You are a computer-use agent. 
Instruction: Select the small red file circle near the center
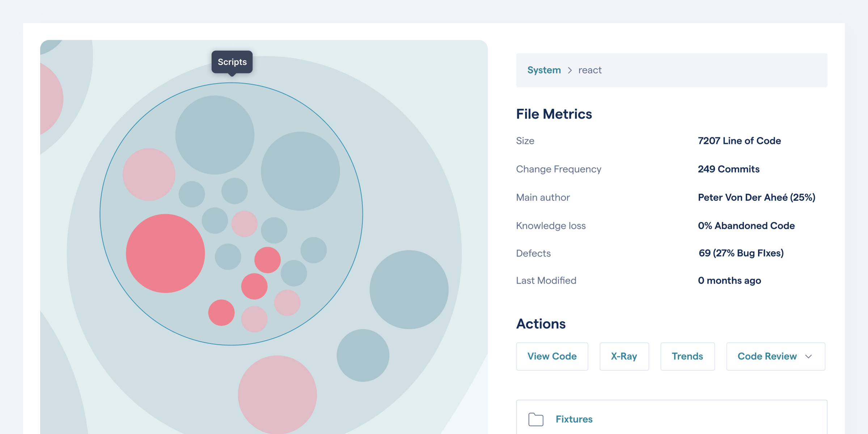pos(268,259)
